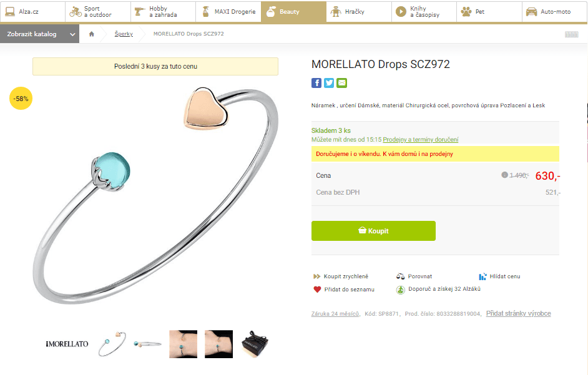Expand the Šperky breadcrumb menu

tap(124, 34)
